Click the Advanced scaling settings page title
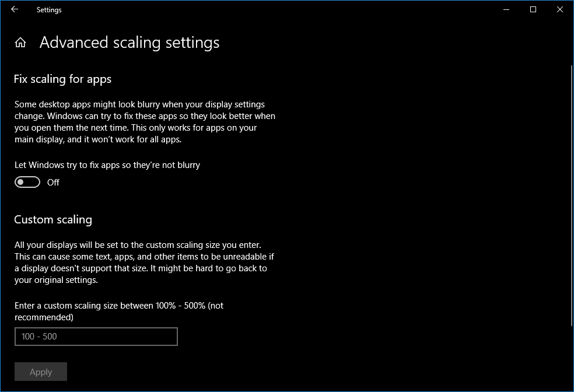 (x=129, y=43)
